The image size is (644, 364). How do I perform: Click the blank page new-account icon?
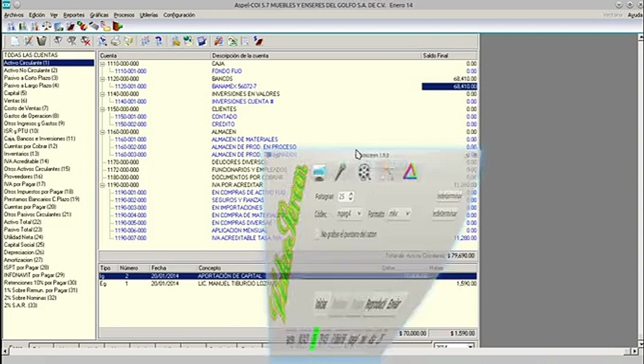[16, 41]
